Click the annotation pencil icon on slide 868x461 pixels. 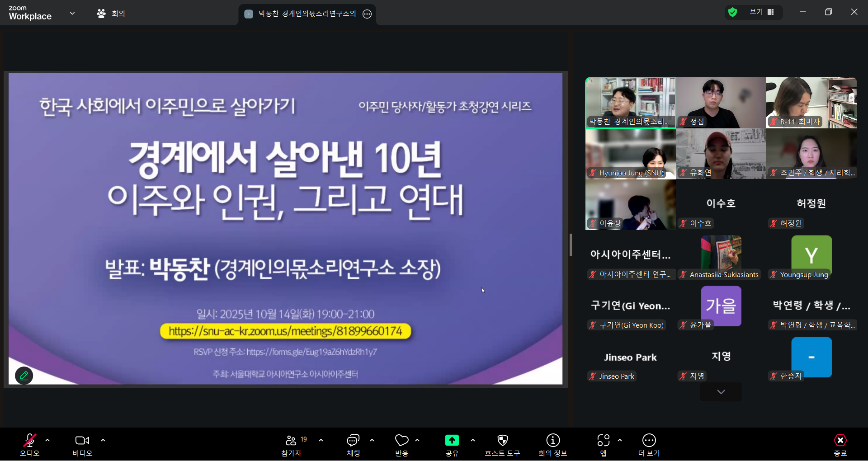pyautogui.click(x=24, y=376)
